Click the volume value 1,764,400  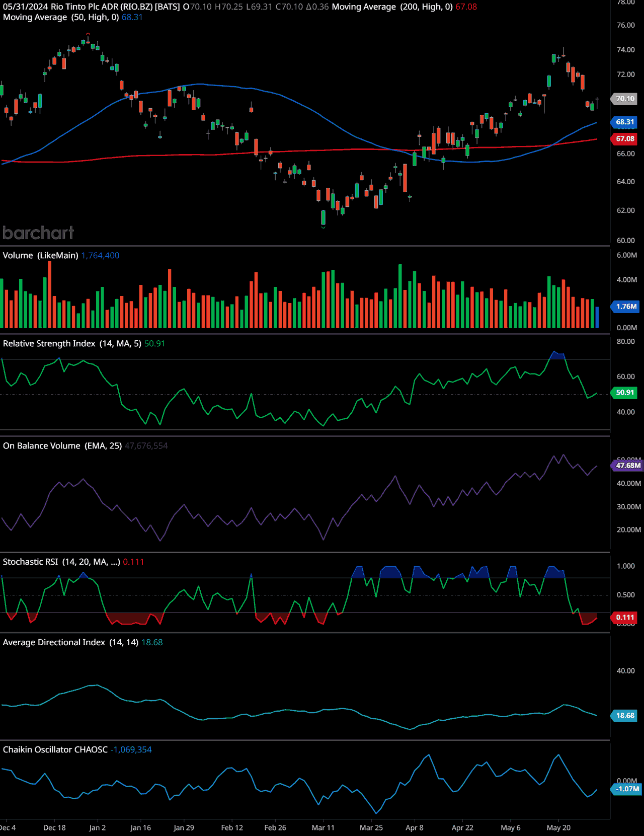click(x=101, y=256)
